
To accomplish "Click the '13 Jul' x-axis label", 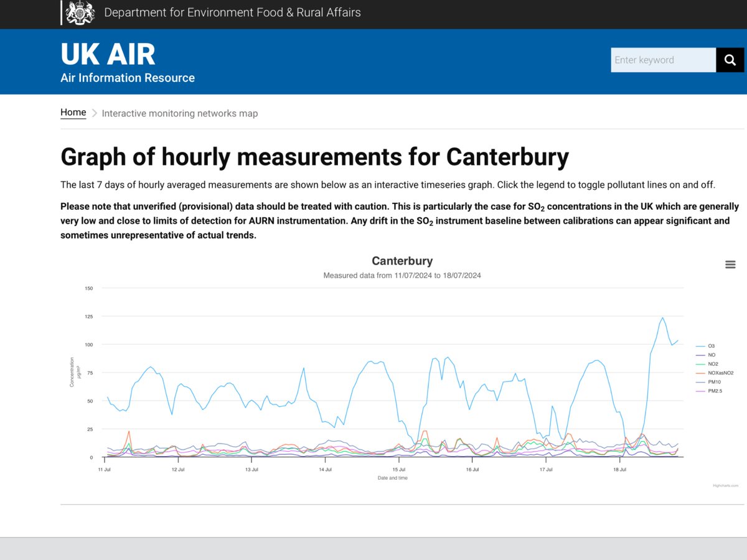I will click(x=251, y=469).
